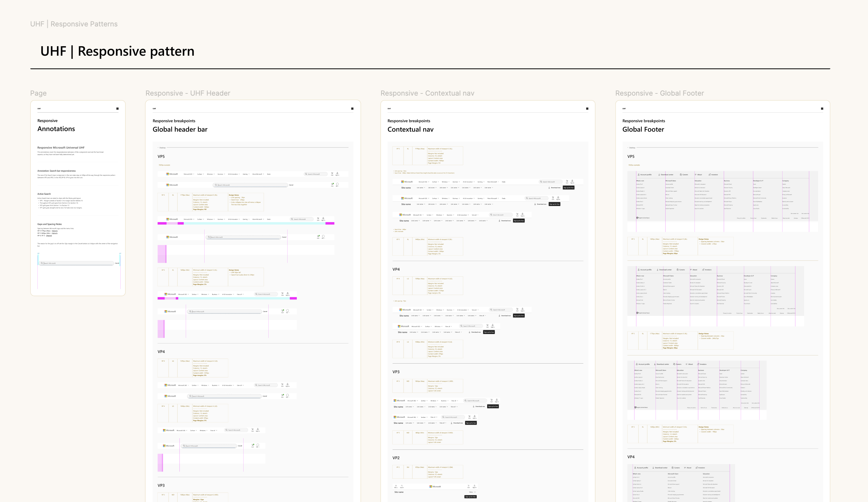868x502 pixels.
Task: Select the Page frame close icon
Action: [118, 108]
